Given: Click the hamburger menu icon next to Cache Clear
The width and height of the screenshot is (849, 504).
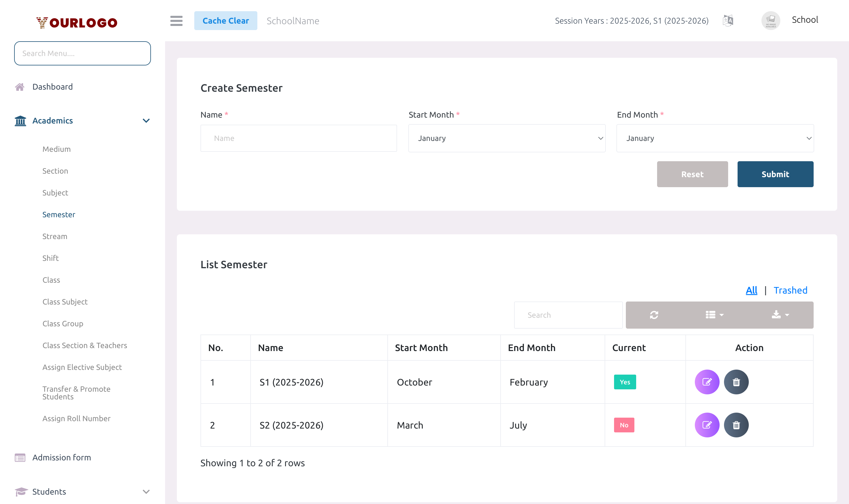Looking at the screenshot, I should tap(176, 21).
